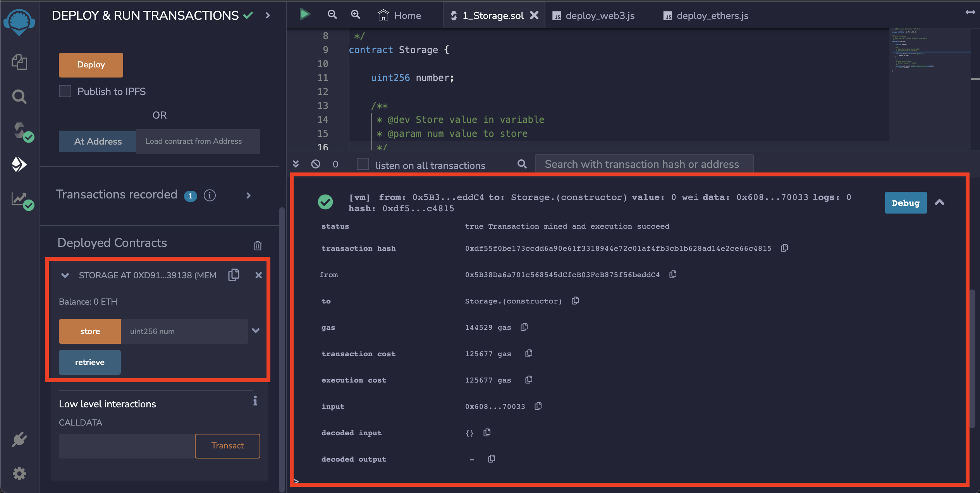Remove the deployed Storage contract instance
980x493 pixels.
[x=258, y=275]
